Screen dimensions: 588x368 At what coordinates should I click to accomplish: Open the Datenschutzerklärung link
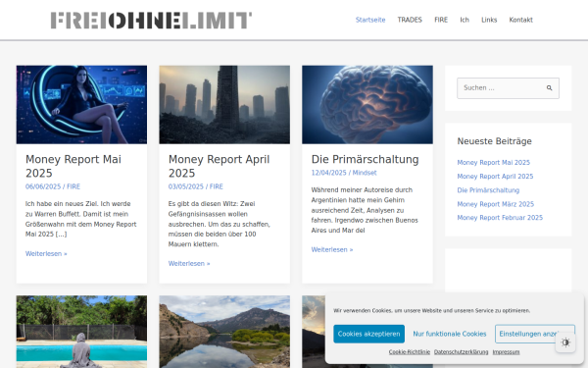click(461, 352)
